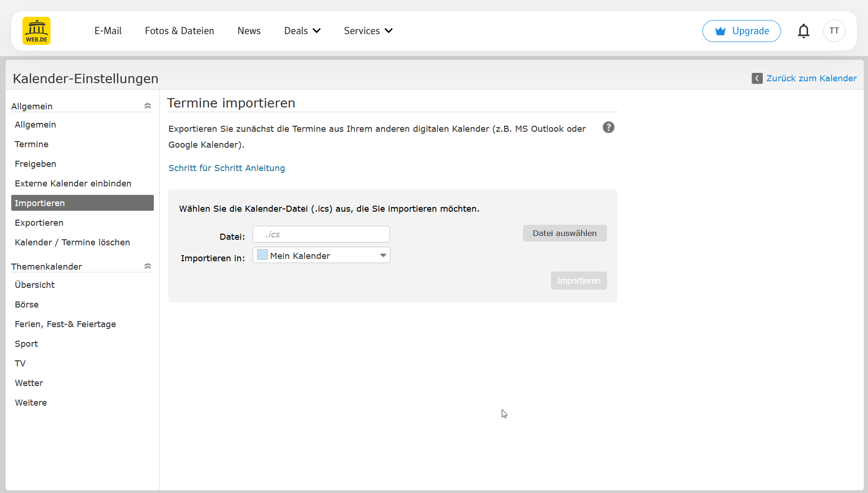Collapse the Themenkalender sidebar section

pos(148,266)
